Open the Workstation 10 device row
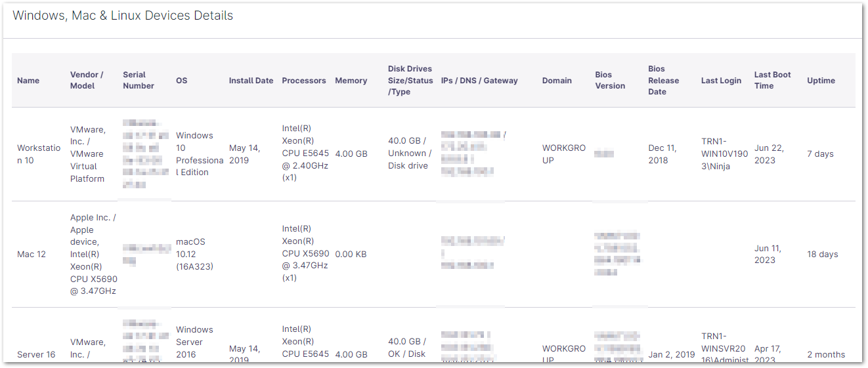The height and width of the screenshot is (368, 868). tap(34, 153)
